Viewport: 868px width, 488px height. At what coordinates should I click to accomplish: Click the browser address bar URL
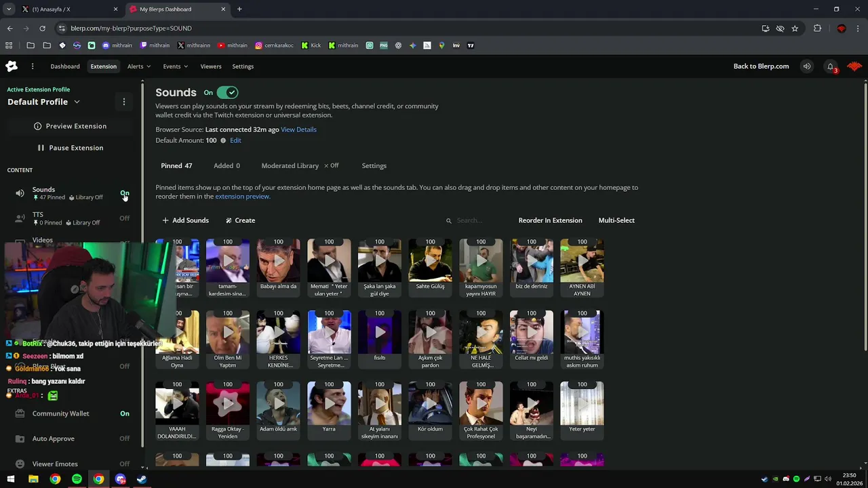click(132, 28)
